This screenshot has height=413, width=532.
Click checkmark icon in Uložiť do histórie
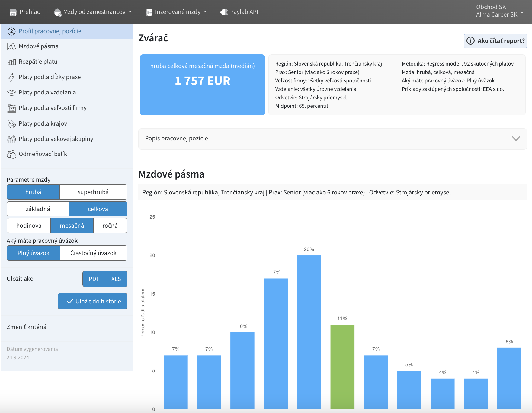pos(70,302)
